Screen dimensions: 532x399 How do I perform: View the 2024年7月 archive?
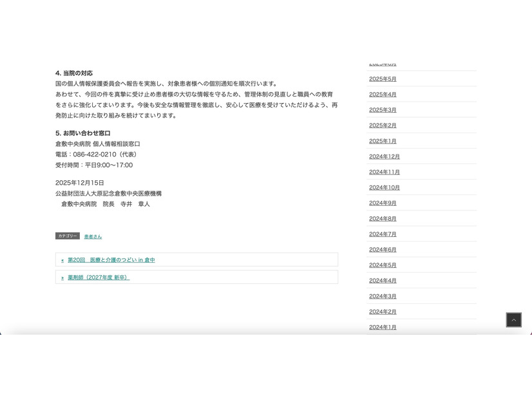coord(383,234)
